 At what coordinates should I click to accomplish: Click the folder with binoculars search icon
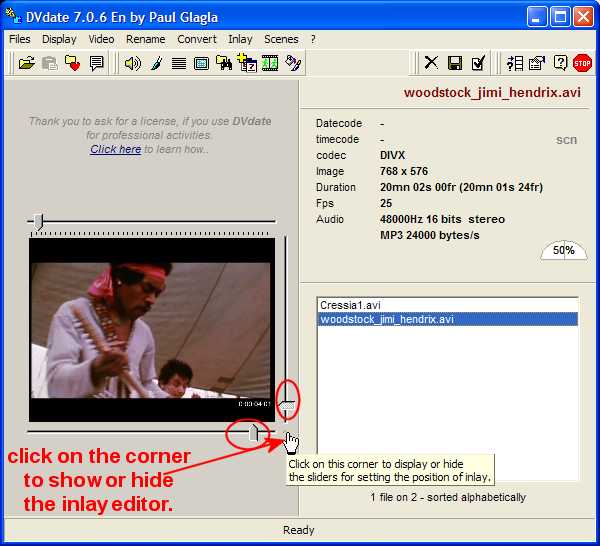click(x=224, y=63)
